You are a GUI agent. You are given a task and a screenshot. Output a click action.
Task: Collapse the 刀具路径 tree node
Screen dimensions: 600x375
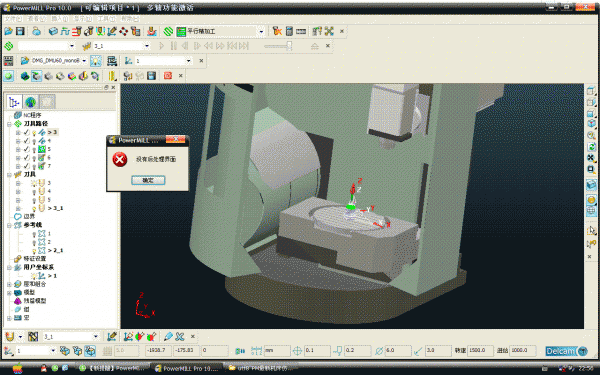pos(9,124)
